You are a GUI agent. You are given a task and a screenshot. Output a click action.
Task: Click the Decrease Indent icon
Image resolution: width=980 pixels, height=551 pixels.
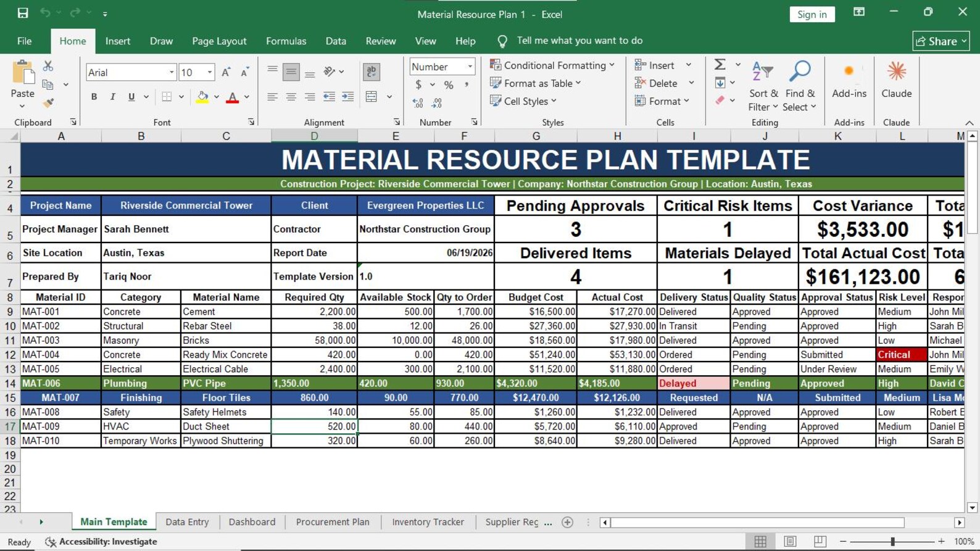click(x=329, y=97)
